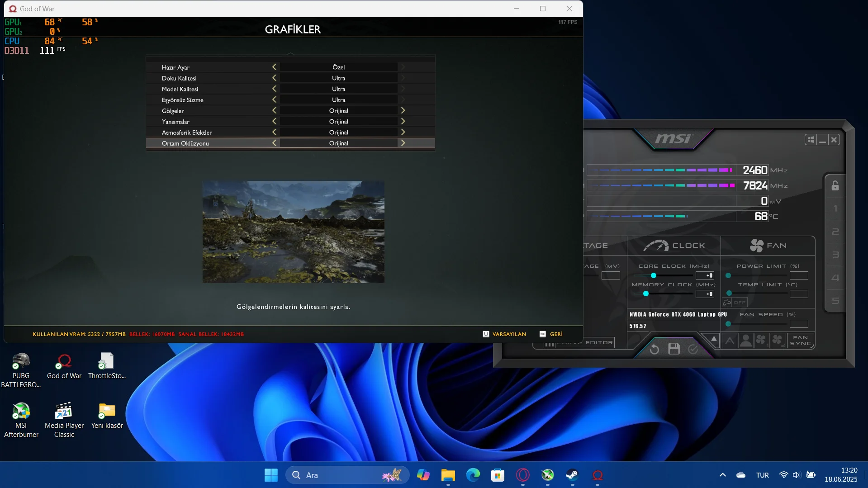The image size is (868, 488).
Task: Click the apply settings checkmark icon
Action: tap(693, 349)
